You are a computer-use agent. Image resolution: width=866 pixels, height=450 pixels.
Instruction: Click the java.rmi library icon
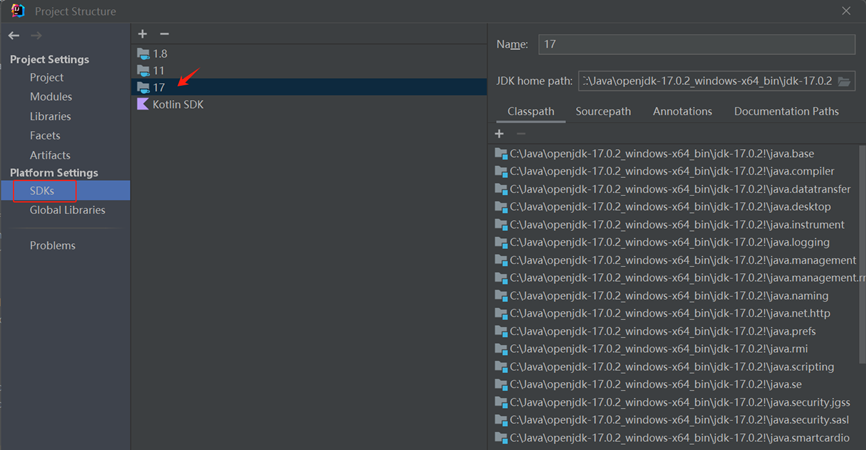[501, 349]
